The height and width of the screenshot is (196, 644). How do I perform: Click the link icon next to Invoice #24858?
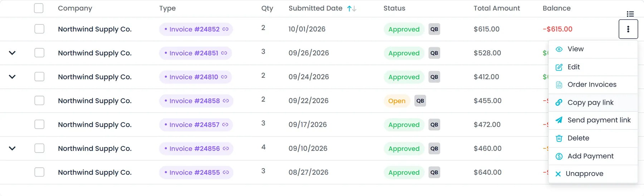tap(226, 101)
